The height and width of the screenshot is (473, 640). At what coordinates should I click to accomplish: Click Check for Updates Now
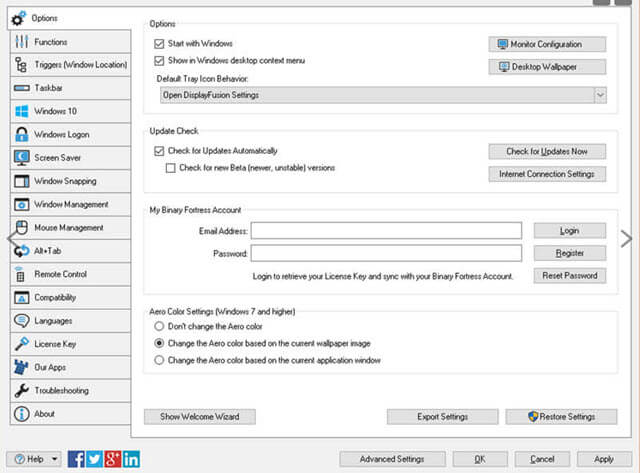547,151
